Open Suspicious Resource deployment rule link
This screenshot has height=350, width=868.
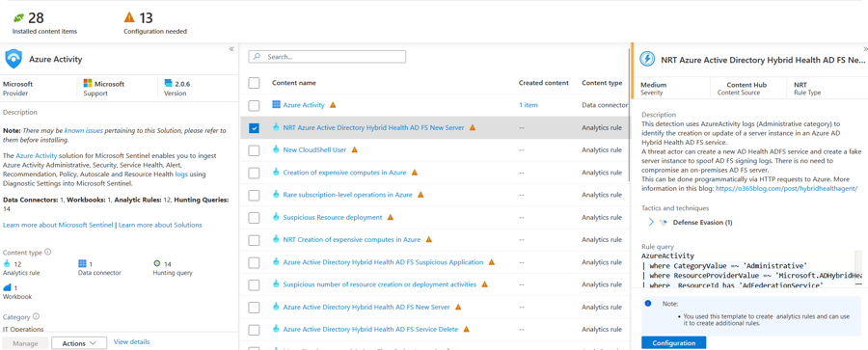coord(333,218)
